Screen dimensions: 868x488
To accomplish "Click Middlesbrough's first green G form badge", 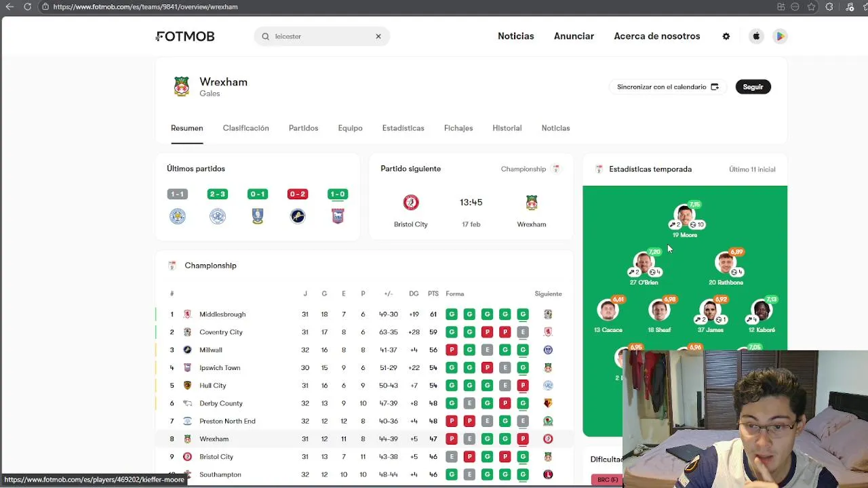I will point(452,314).
